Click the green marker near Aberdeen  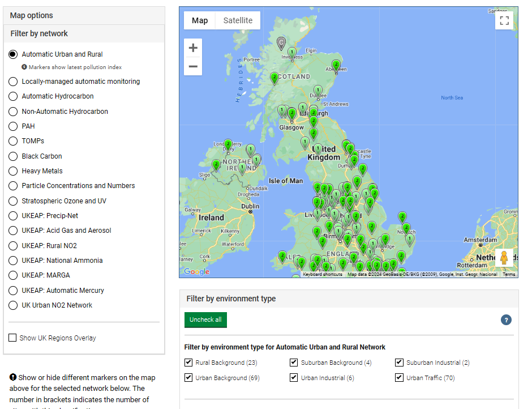click(x=336, y=66)
